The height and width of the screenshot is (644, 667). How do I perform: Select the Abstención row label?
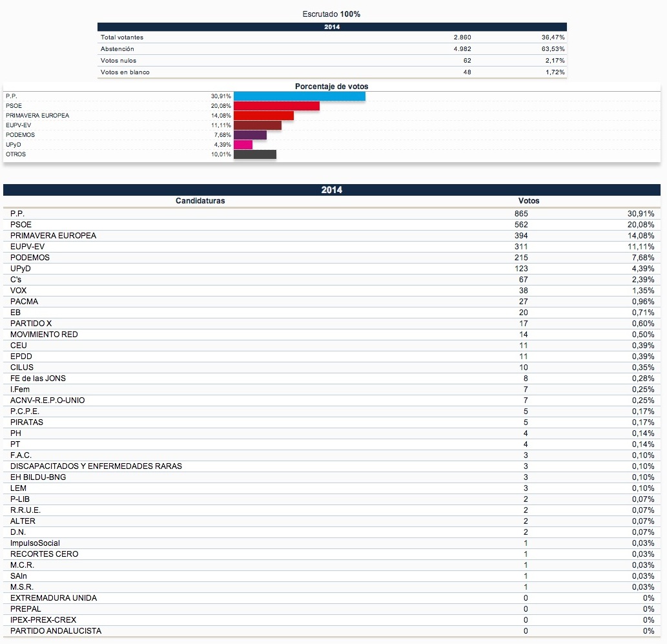(x=118, y=49)
